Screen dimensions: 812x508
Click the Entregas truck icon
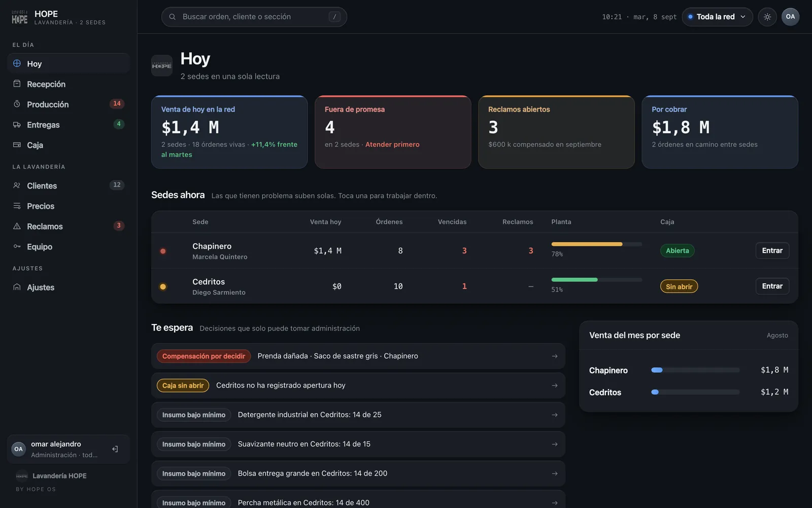17,124
